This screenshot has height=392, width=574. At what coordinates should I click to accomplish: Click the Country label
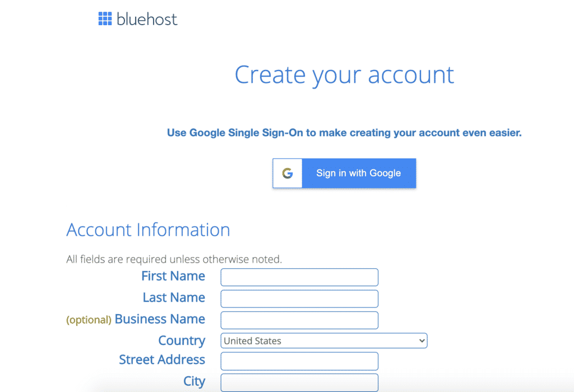point(182,341)
